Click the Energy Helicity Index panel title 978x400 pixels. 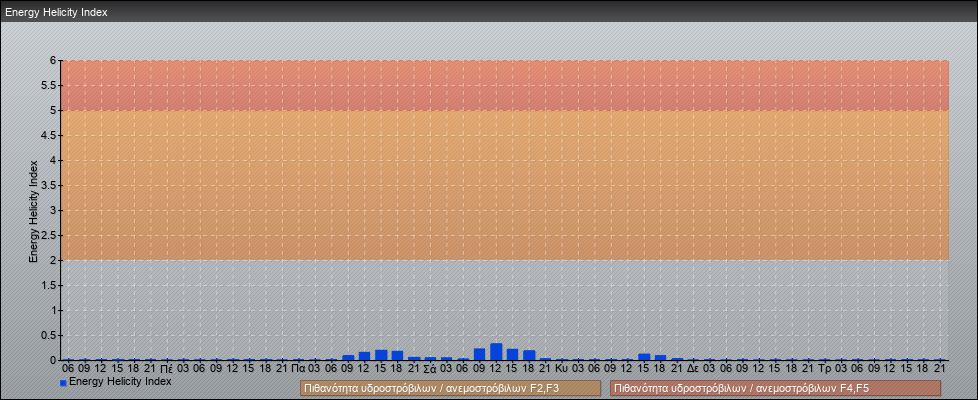57,12
